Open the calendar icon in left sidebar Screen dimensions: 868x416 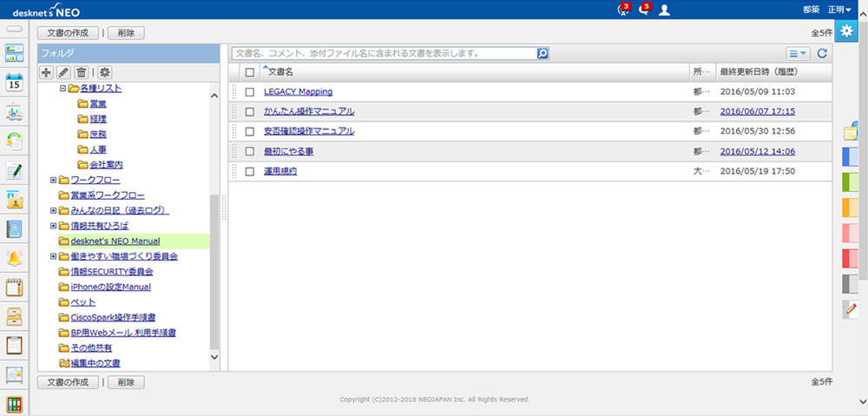(x=14, y=83)
